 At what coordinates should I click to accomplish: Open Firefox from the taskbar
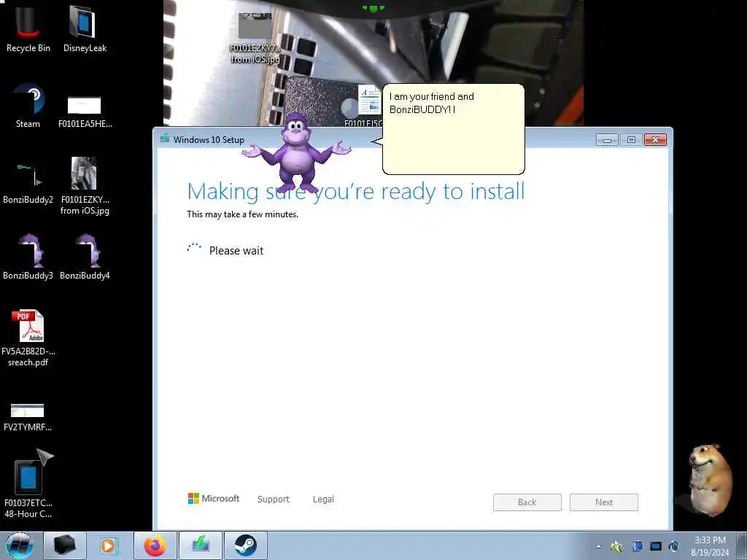155,545
